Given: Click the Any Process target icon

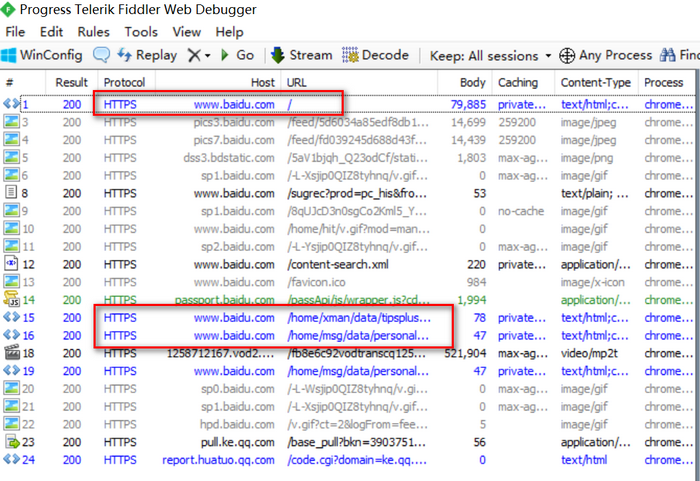Looking at the screenshot, I should pyautogui.click(x=567, y=56).
